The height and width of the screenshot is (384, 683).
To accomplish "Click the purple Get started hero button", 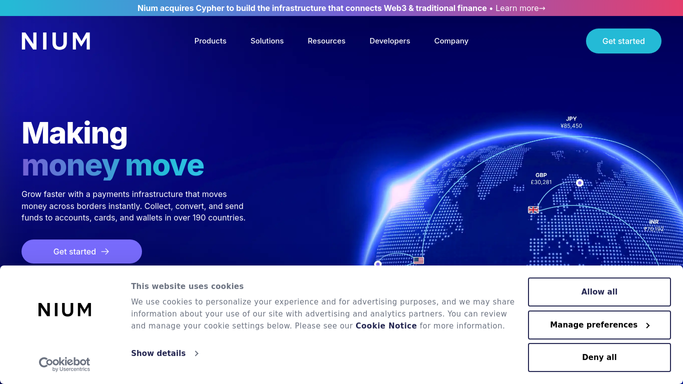I will pos(81,252).
